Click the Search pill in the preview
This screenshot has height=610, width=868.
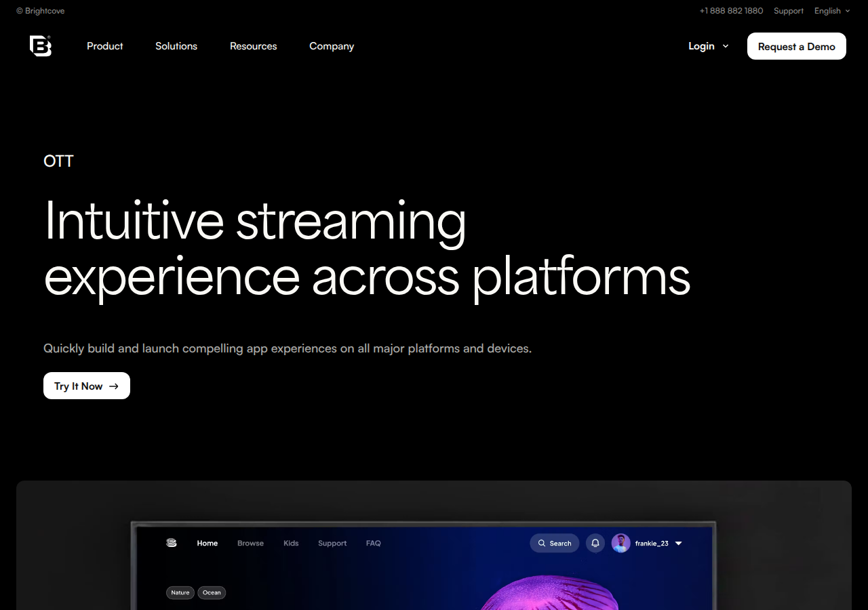pyautogui.click(x=555, y=543)
